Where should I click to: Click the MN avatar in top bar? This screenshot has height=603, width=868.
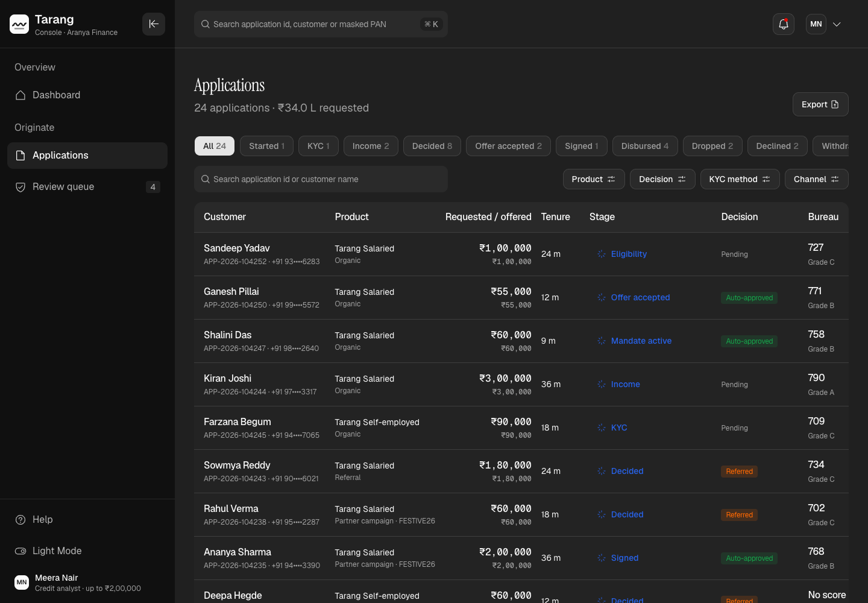pyautogui.click(x=816, y=24)
